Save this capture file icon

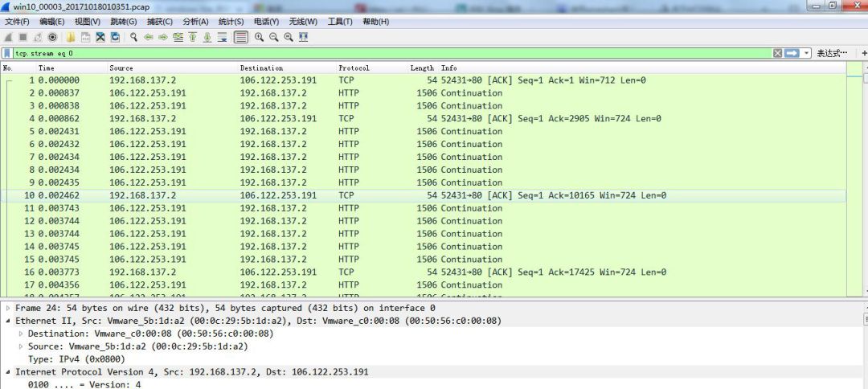[86, 37]
